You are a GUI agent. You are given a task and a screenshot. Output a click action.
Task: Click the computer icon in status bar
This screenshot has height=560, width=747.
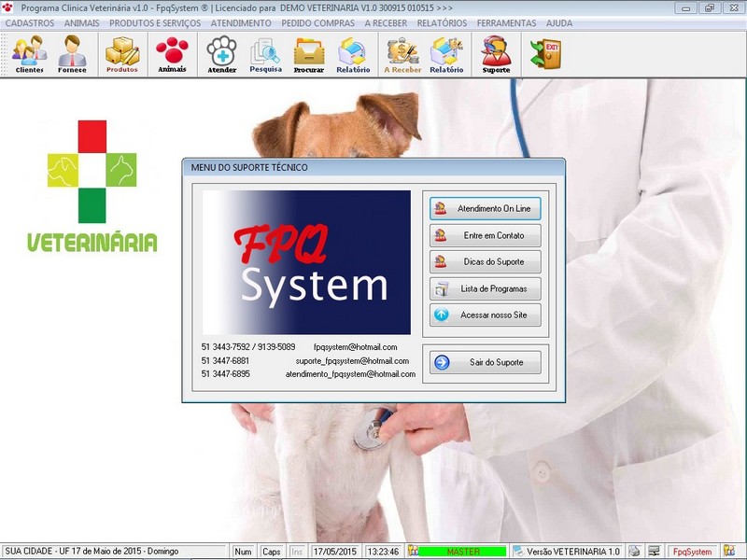coord(655,551)
